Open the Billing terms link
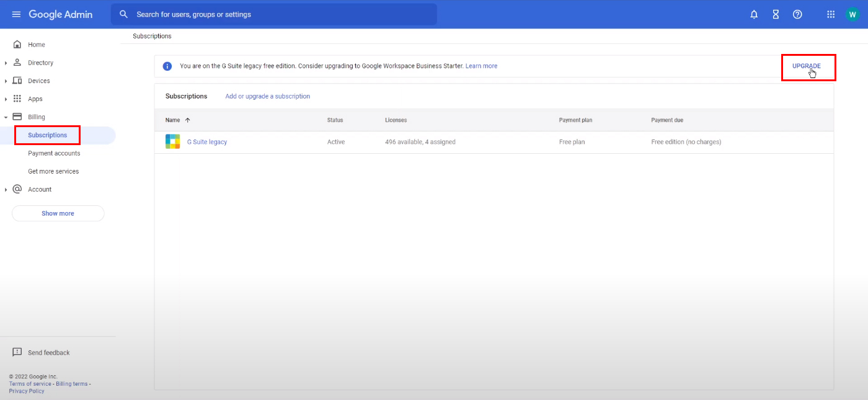868x400 pixels. 72,384
